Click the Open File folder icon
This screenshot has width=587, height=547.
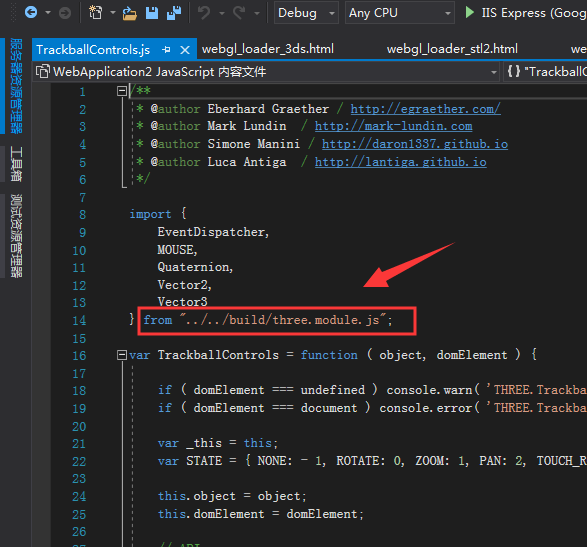[130, 13]
